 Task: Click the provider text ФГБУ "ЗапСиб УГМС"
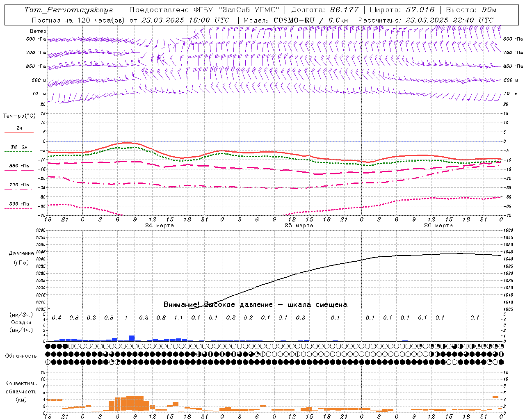[x=236, y=10]
